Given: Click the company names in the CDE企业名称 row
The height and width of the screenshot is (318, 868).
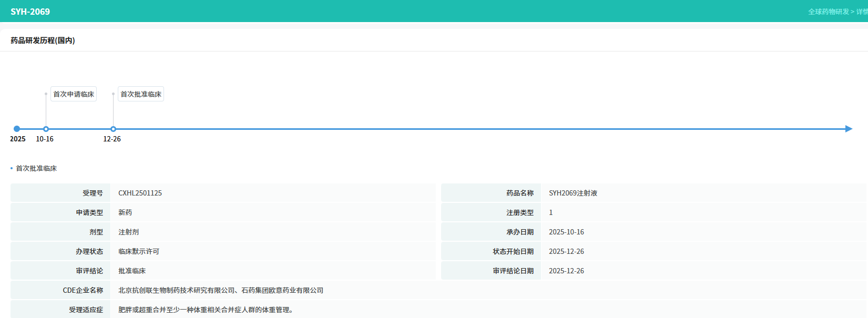Looking at the screenshot, I should (x=221, y=291).
